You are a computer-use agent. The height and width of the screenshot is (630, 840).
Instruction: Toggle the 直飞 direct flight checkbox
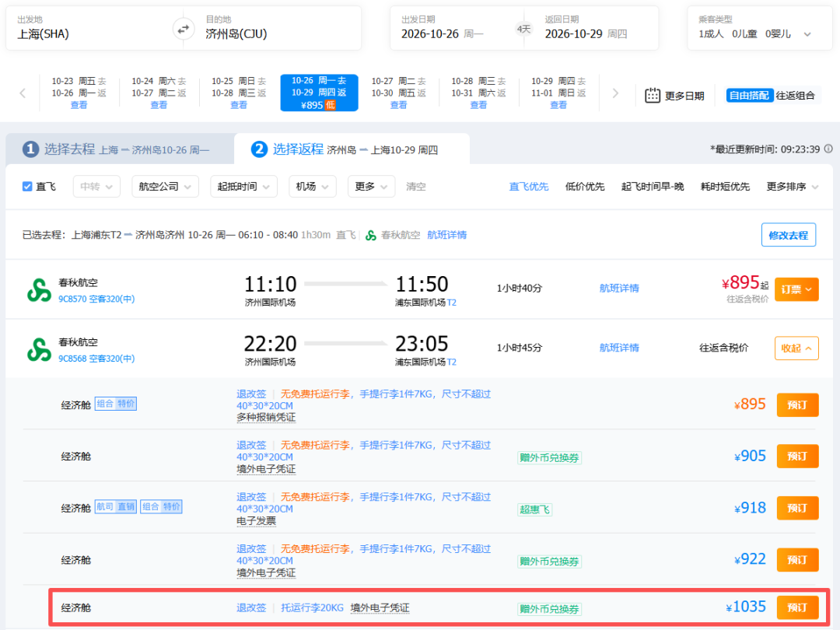coord(27,187)
